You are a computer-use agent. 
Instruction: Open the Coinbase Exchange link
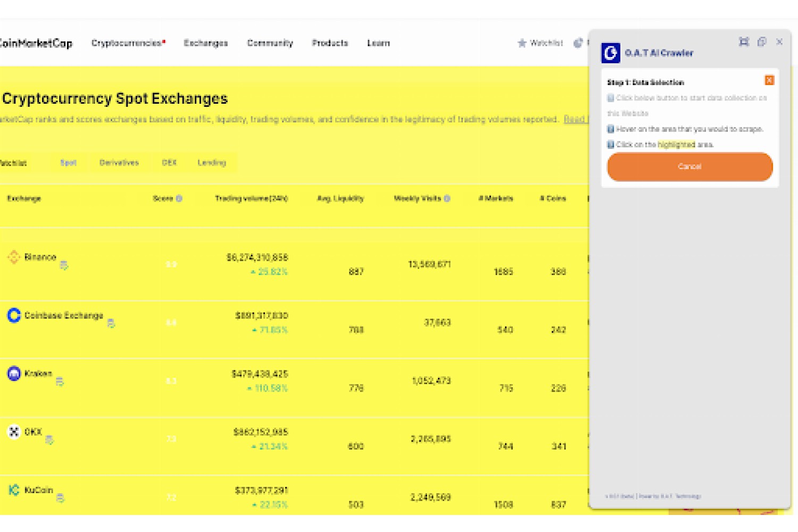click(64, 315)
